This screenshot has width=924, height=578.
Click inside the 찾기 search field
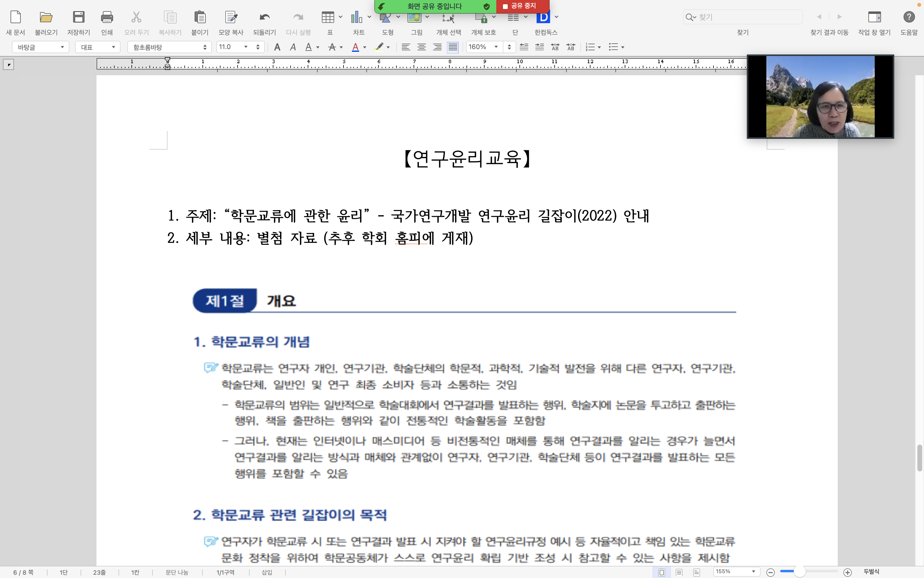click(743, 17)
